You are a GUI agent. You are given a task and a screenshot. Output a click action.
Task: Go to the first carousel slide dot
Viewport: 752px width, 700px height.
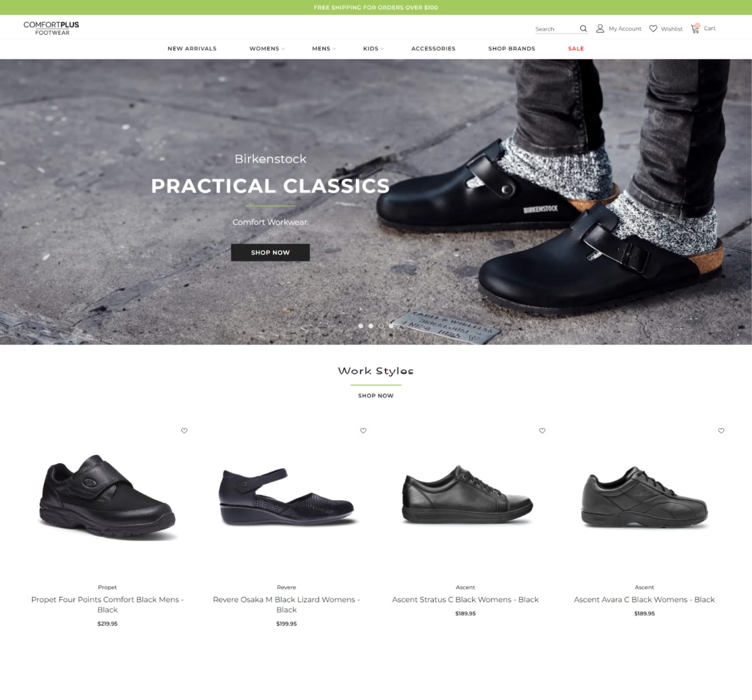point(361,326)
